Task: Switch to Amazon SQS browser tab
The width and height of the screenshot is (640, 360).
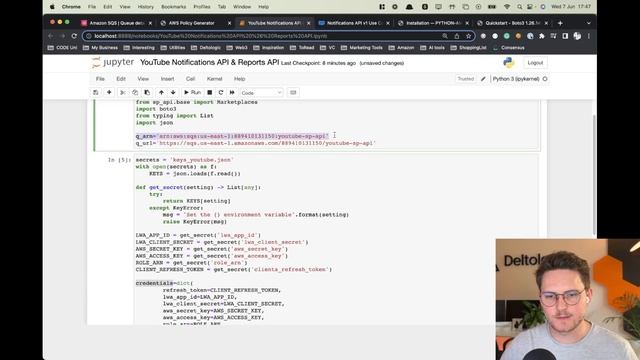Action: pyautogui.click(x=116, y=23)
